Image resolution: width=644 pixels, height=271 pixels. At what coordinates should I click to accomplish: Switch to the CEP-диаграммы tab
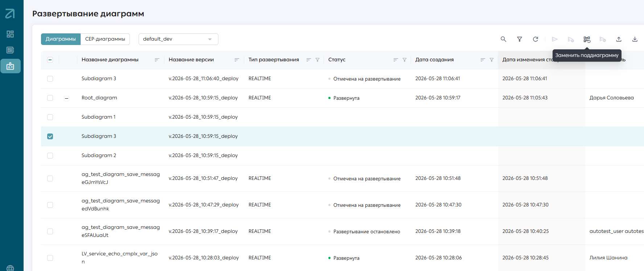pyautogui.click(x=105, y=39)
